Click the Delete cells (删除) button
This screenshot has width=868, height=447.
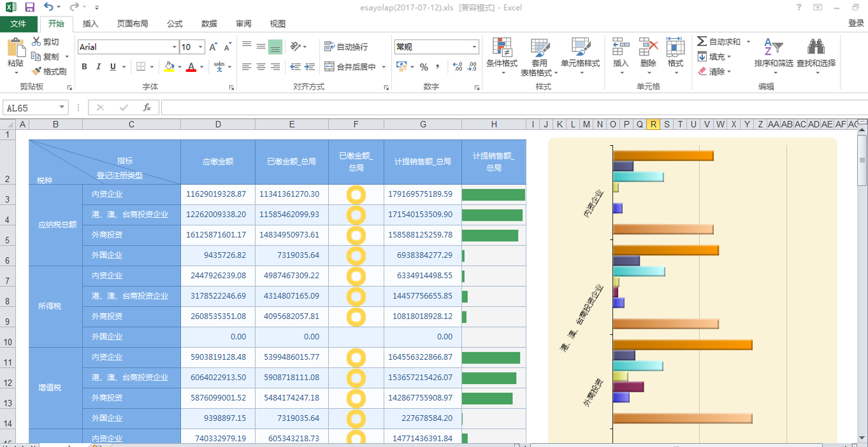tap(648, 56)
